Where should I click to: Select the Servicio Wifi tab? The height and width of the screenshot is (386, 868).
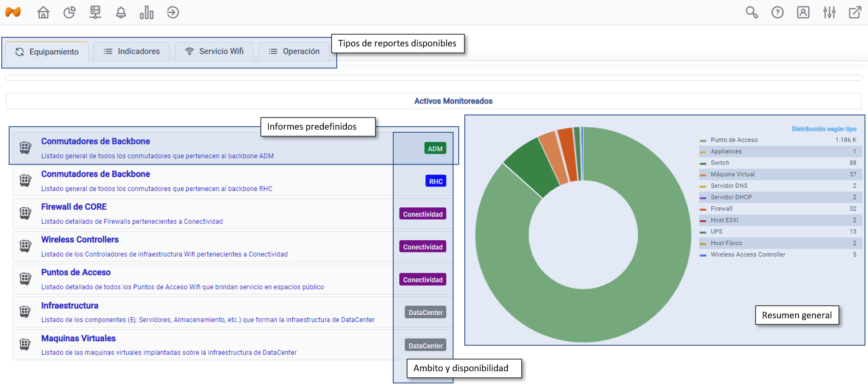coord(214,52)
